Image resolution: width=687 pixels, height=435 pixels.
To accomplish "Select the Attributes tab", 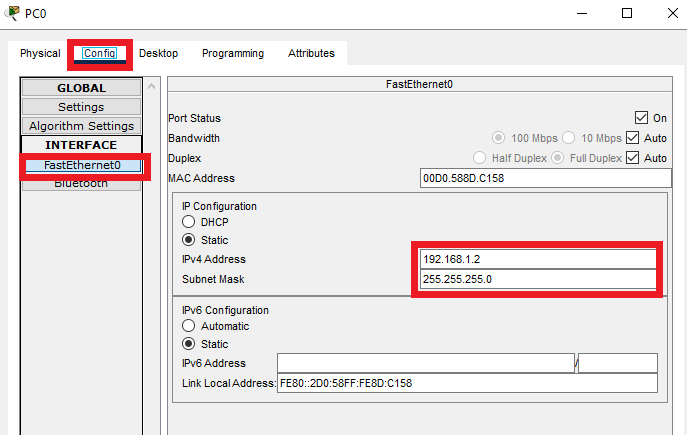I will [312, 53].
